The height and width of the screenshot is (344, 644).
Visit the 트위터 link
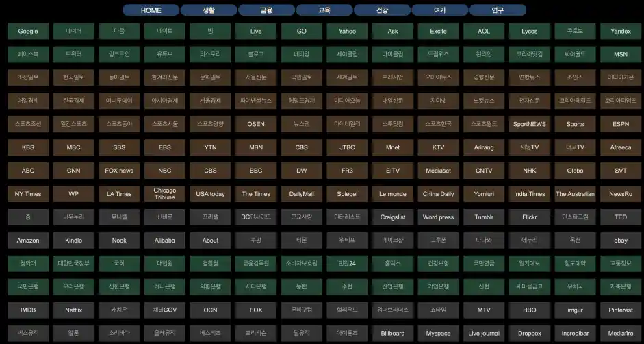click(x=73, y=54)
